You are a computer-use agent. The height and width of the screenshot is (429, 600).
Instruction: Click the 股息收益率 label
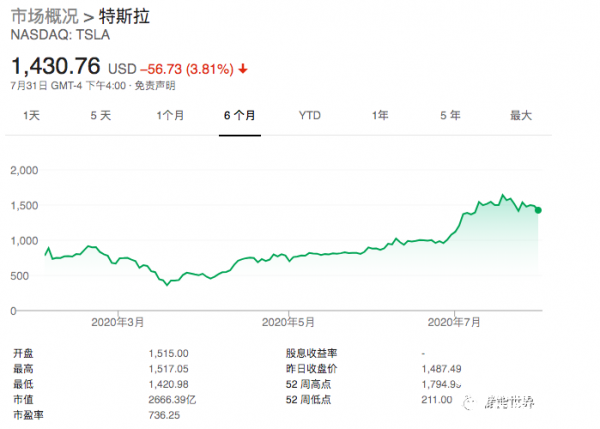(x=311, y=353)
